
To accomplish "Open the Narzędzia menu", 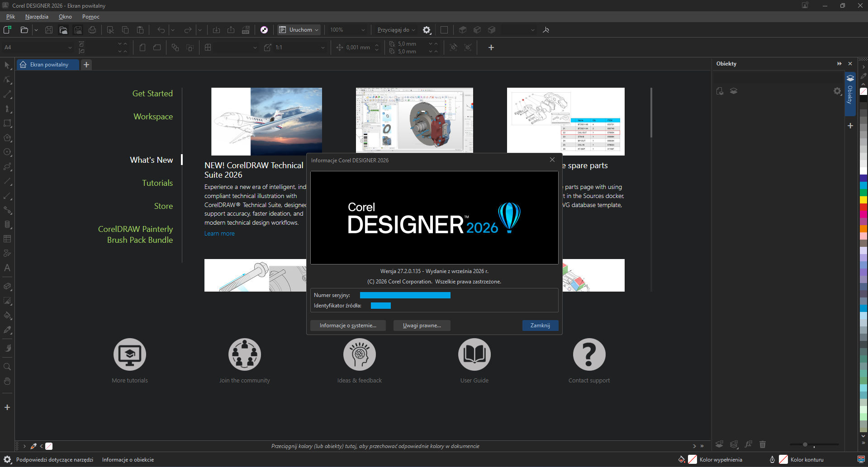I will 37,17.
